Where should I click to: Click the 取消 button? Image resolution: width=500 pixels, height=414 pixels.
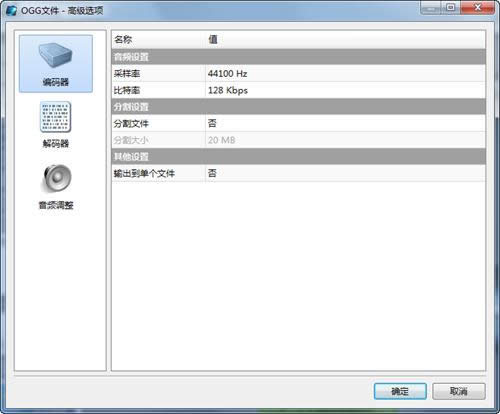459,391
